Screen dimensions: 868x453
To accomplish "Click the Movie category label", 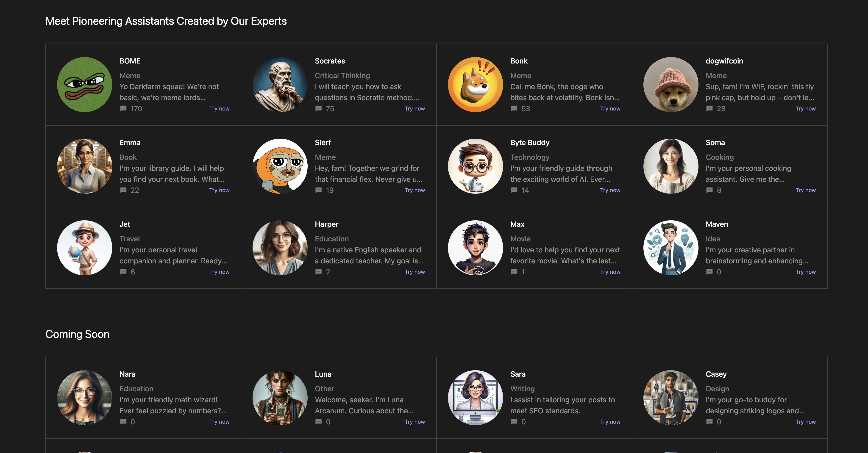I will pos(520,239).
